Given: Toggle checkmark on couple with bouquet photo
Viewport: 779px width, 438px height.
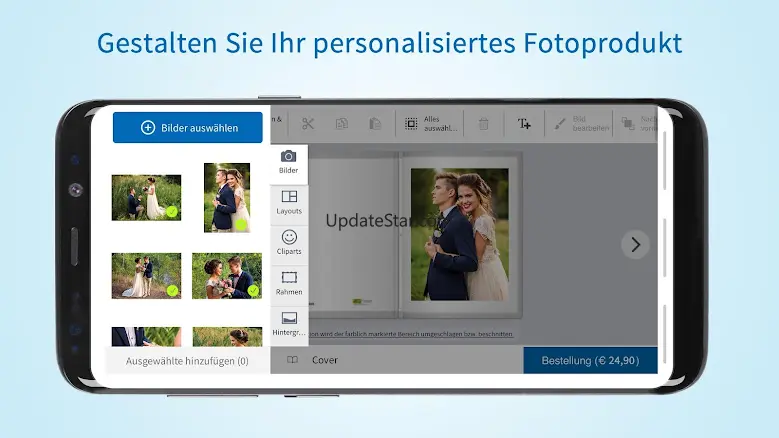Looking at the screenshot, I should [253, 290].
